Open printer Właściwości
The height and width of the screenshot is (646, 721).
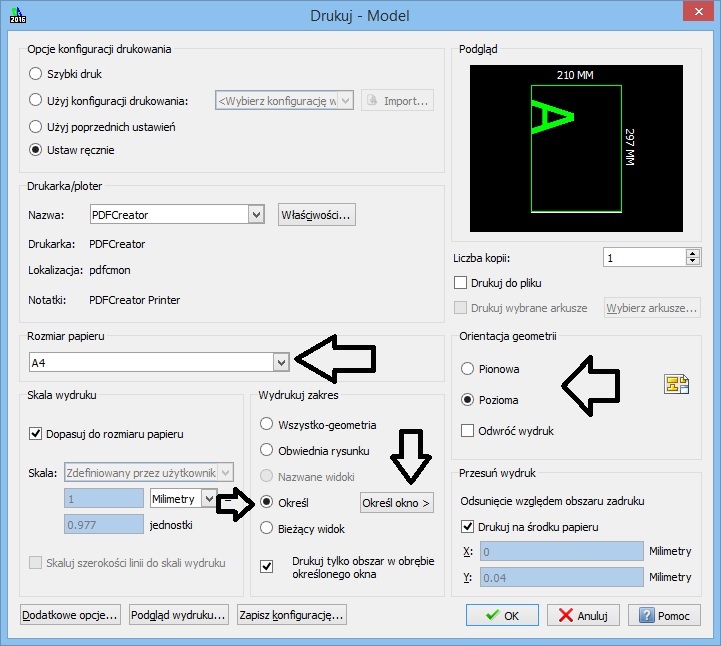point(316,215)
